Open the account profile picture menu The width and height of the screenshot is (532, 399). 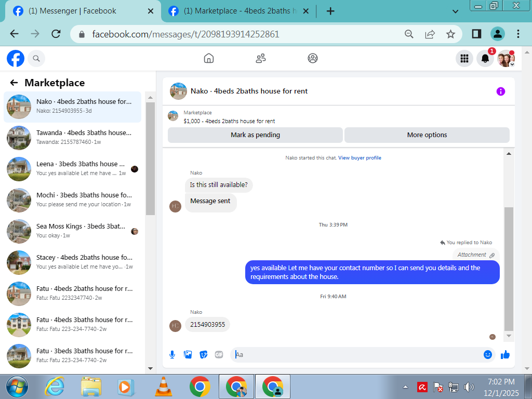506,58
